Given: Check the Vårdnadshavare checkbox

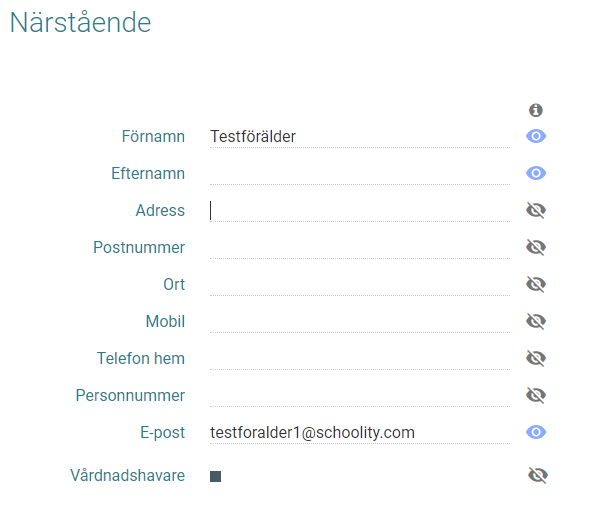Looking at the screenshot, I should pos(215,476).
